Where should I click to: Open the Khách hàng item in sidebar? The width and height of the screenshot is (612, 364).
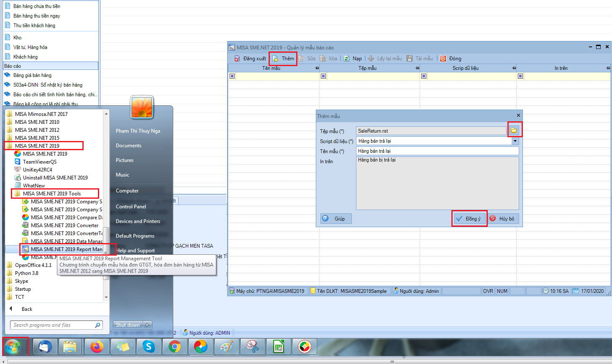(x=25, y=57)
